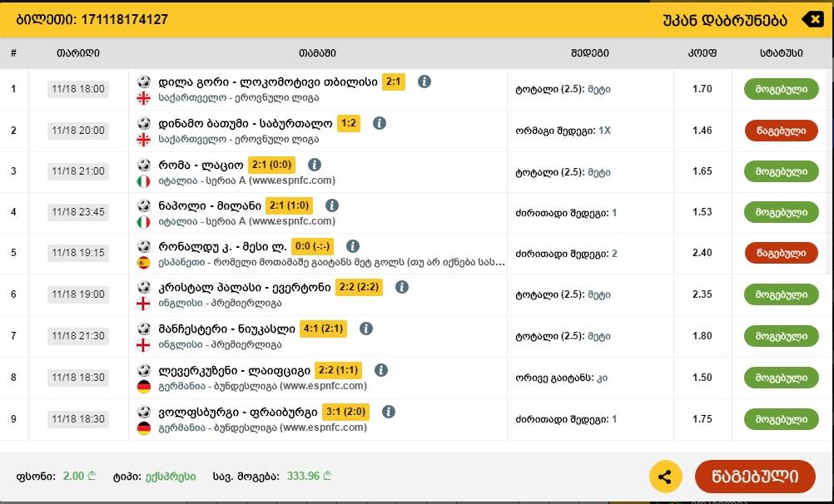Open info icon for დინამო ბათუმი match

pyautogui.click(x=380, y=123)
